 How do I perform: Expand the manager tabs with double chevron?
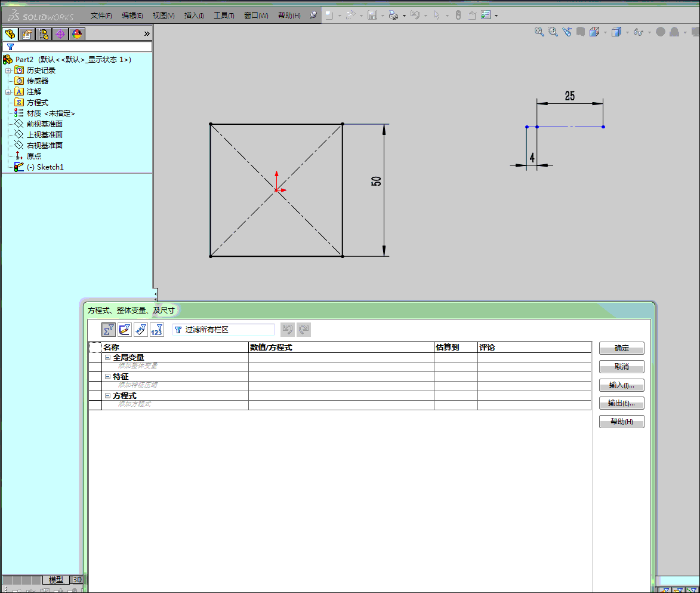(147, 34)
